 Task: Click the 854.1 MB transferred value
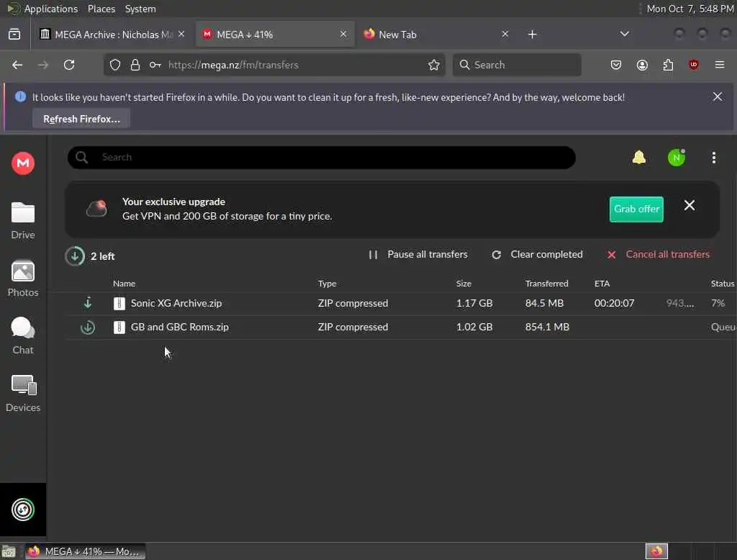pyautogui.click(x=547, y=327)
